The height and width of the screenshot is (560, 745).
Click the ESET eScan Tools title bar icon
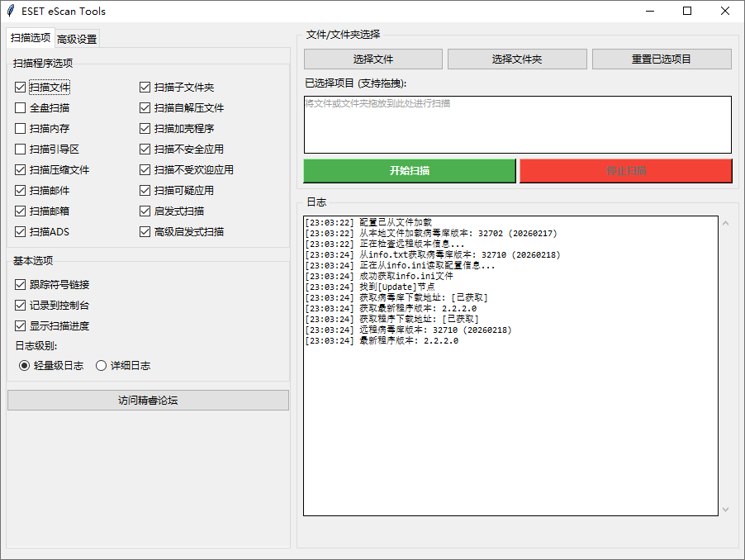coord(12,11)
